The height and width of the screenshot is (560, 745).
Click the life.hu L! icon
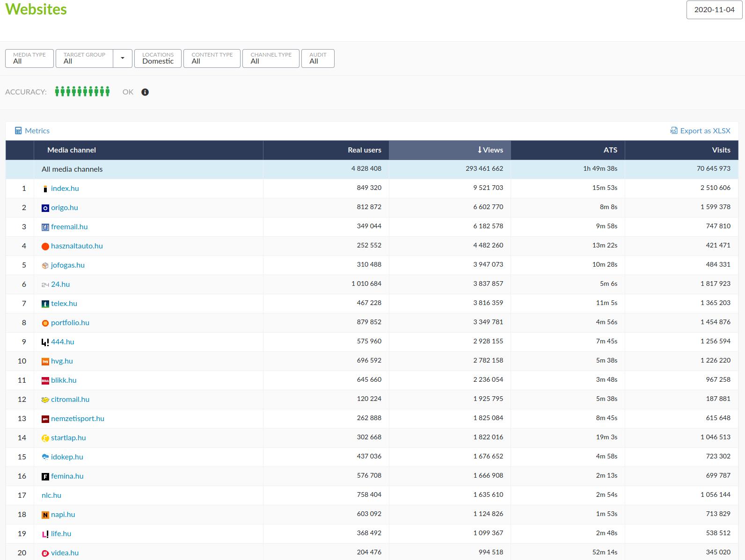(45, 534)
